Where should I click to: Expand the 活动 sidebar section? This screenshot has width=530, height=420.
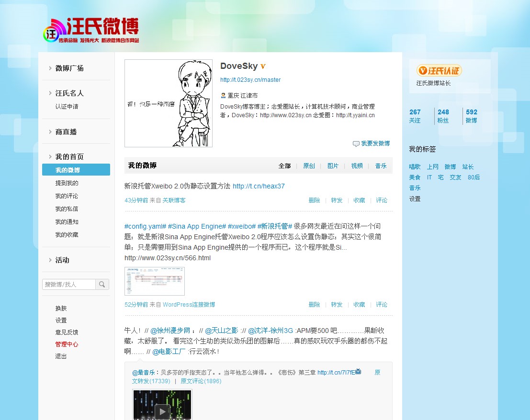click(62, 260)
